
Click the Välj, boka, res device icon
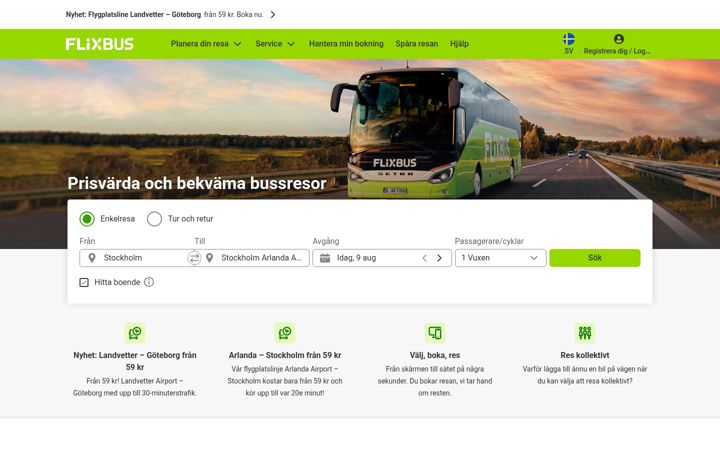pos(435,333)
